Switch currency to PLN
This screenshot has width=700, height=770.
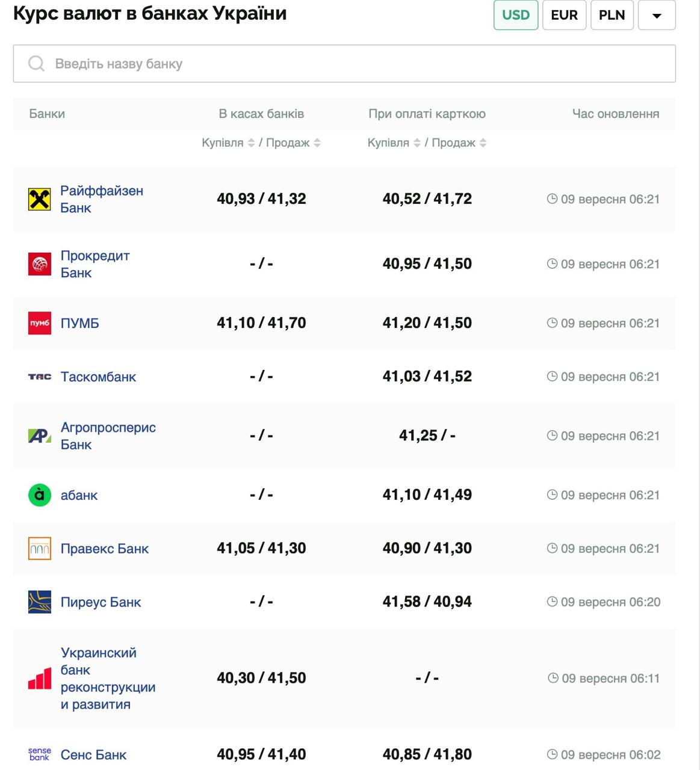tap(612, 15)
